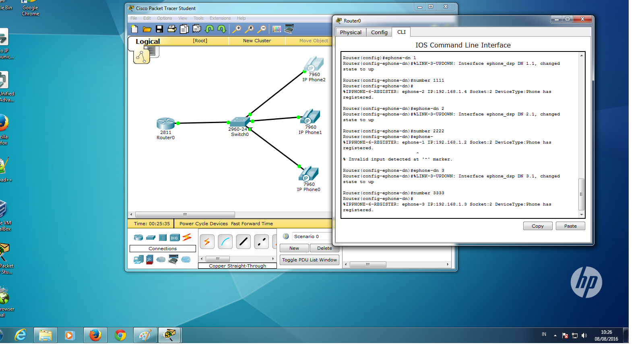Click Fast Forward Time

252,224
